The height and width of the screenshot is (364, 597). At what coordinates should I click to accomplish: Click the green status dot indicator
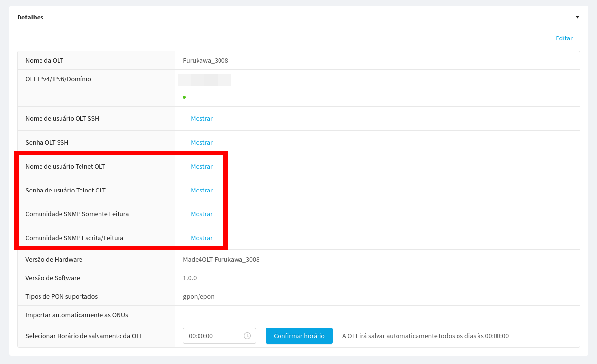[x=184, y=97]
